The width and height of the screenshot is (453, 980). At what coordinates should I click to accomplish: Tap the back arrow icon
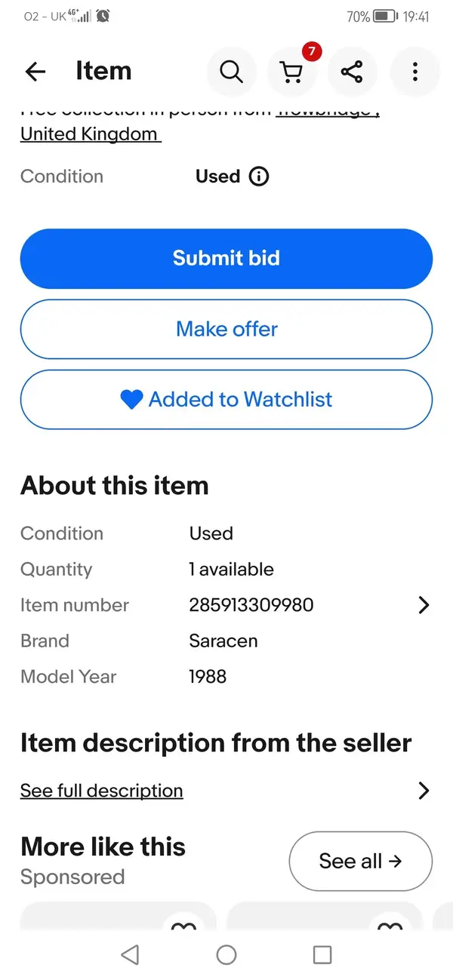(x=35, y=72)
